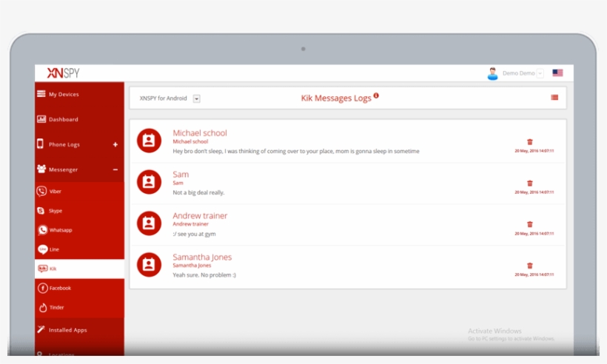Click the Viber icon
The width and height of the screenshot is (607, 364).
[41, 191]
